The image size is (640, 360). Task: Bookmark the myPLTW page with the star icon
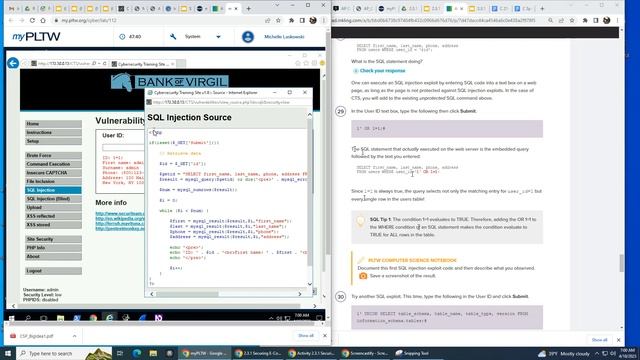(278, 20)
